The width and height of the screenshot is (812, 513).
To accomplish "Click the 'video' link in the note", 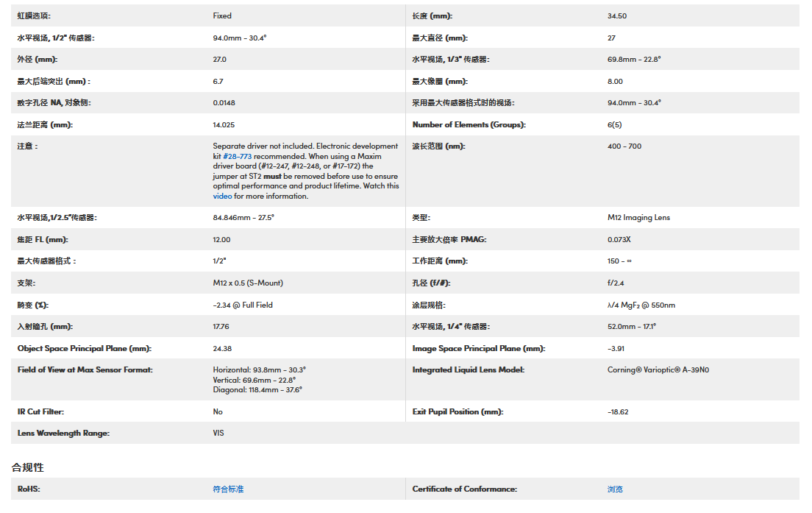I will point(222,196).
